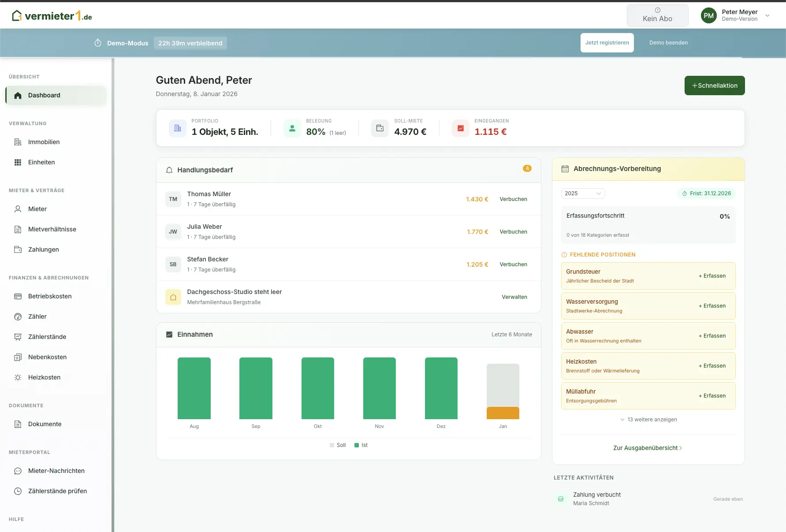
Task: Click the Erfassungsfortschritt progress indicator
Action: 648,225
